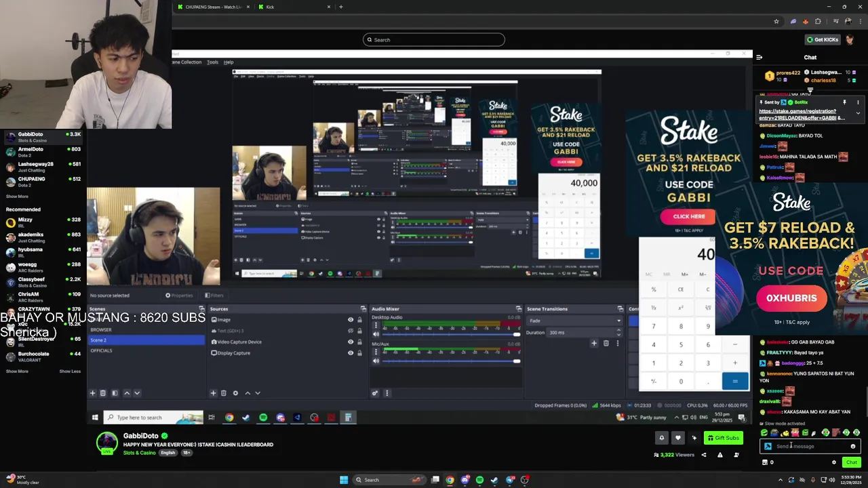This screenshot has width=868, height=488.
Task: Open the Filters tab button in OBS
Action: pyautogui.click(x=215, y=296)
